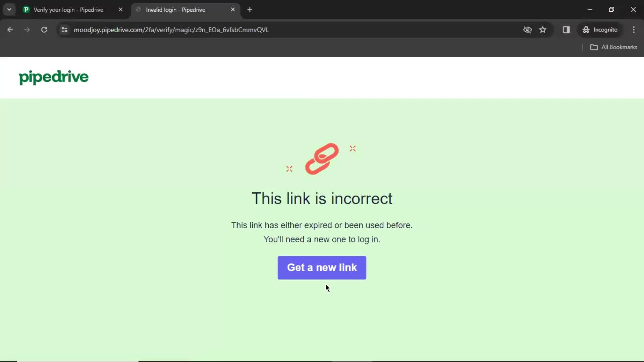The height and width of the screenshot is (362, 644).
Task: Click the browser bookmarks folder icon
Action: pyautogui.click(x=594, y=47)
